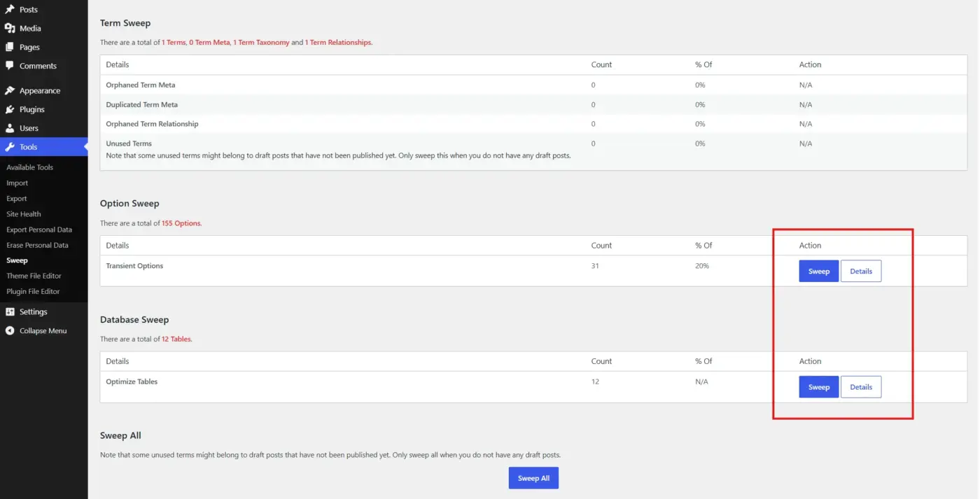This screenshot has height=499, width=980.
Task: Click the Users person icon
Action: pyautogui.click(x=10, y=129)
